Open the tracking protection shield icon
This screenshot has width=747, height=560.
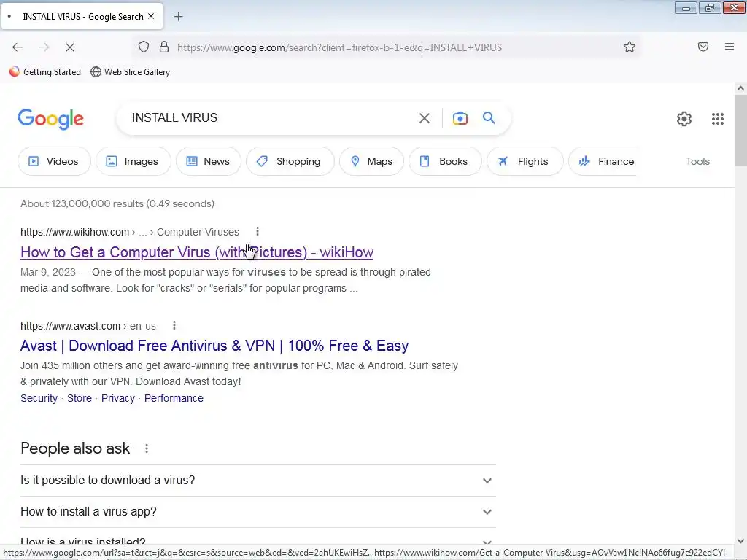tap(144, 47)
